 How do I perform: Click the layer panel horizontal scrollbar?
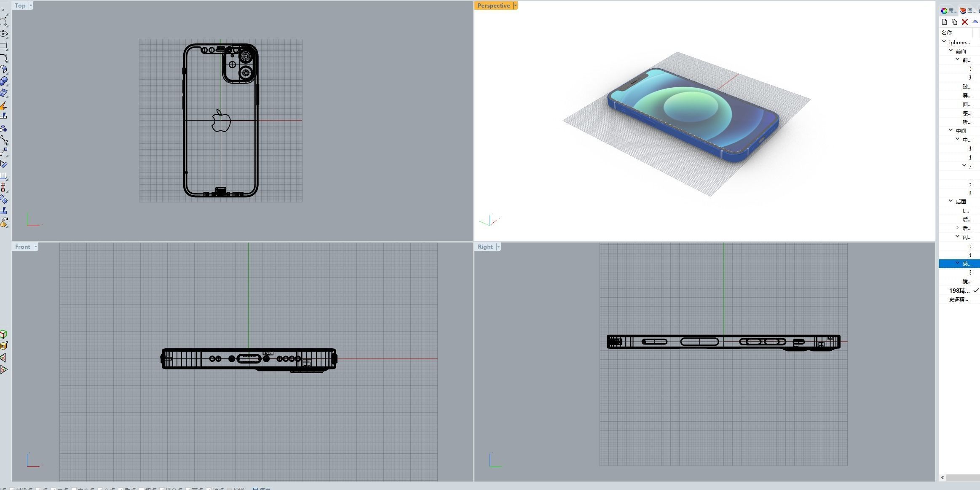tap(963, 477)
